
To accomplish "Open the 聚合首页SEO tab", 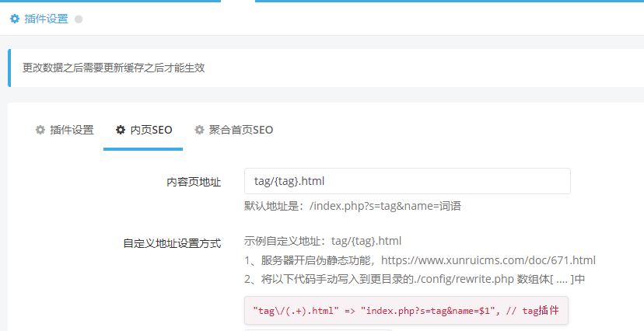I will click(x=233, y=130).
